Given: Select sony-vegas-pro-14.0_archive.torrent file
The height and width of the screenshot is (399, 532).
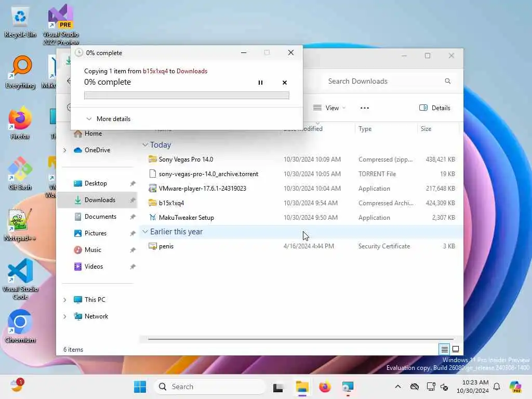Looking at the screenshot, I should pos(301,174).
